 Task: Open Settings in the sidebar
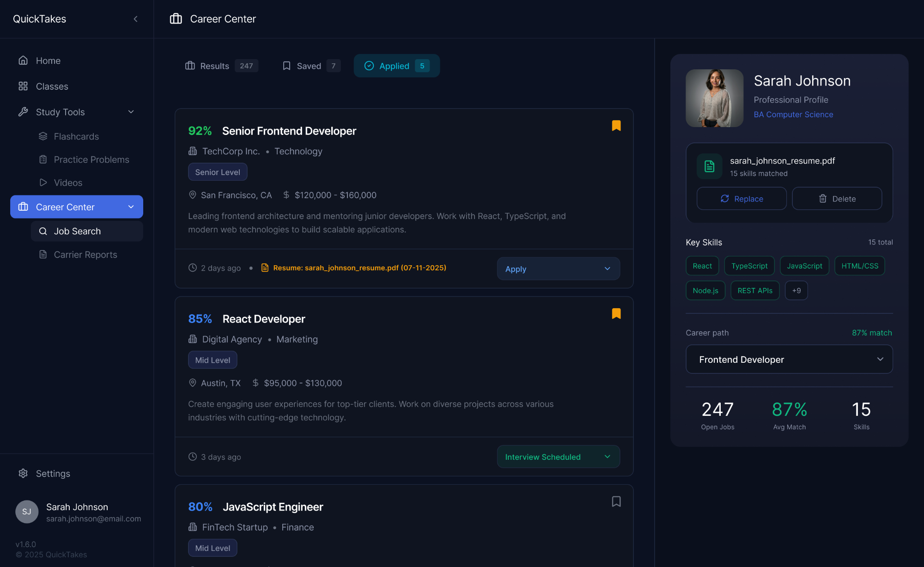click(x=77, y=473)
